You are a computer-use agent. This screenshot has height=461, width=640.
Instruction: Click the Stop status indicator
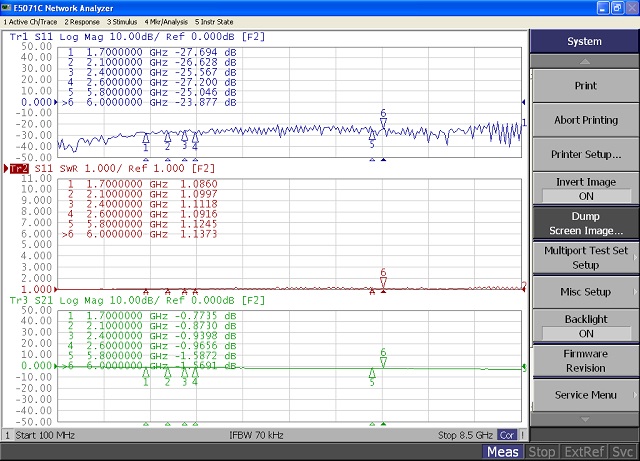[541, 452]
